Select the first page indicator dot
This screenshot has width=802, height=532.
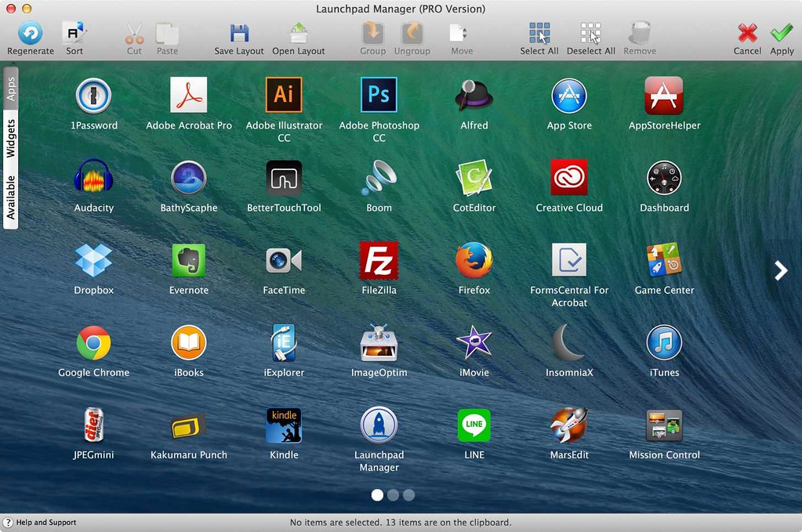[377, 494]
